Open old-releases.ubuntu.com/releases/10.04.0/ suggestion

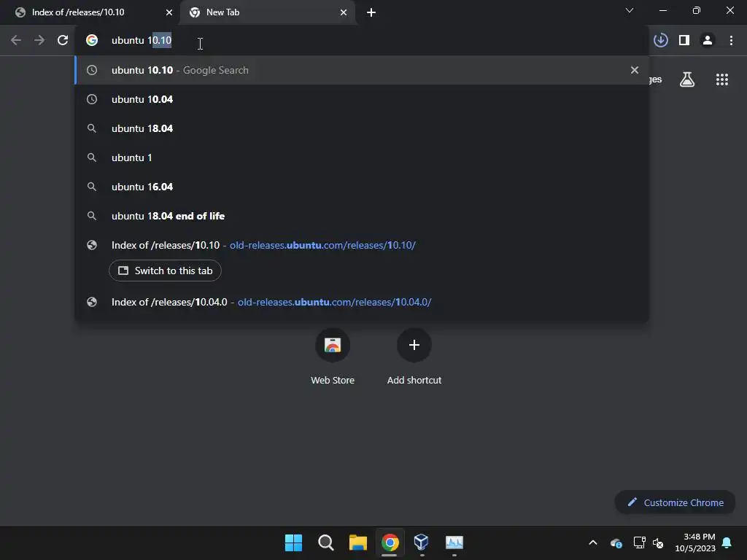click(x=362, y=302)
